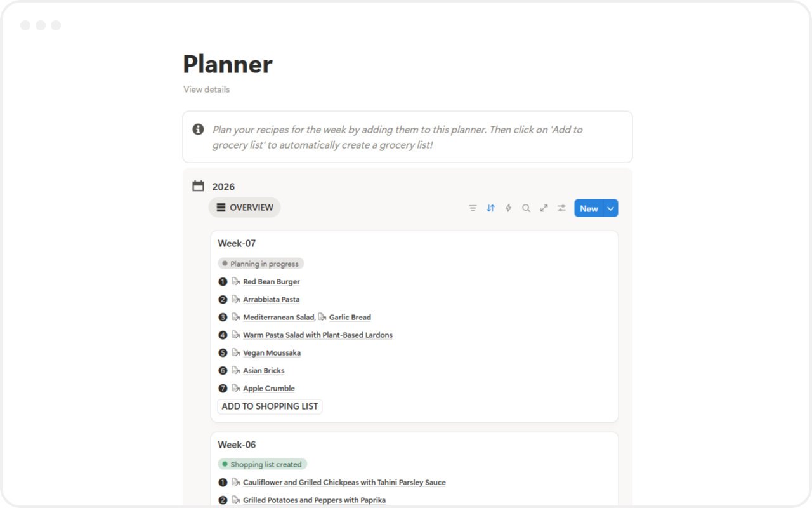Click the Vegan Moussaka recipe link
The width and height of the screenshot is (812, 508).
272,353
